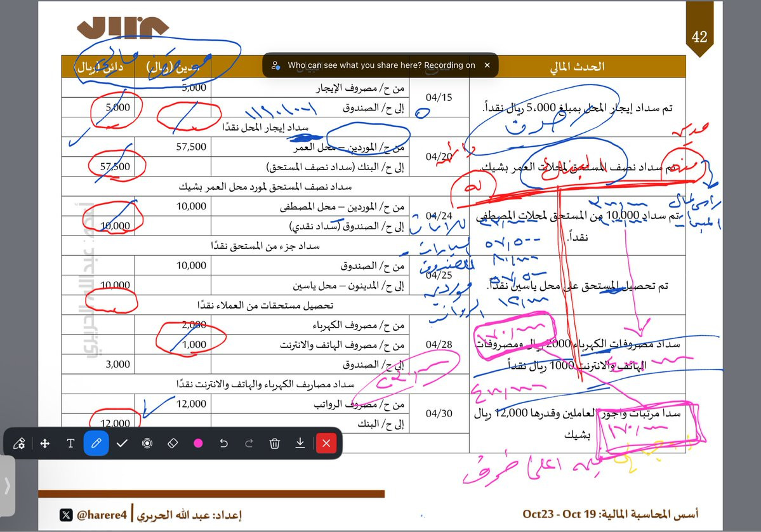Switch to the Eraser tool

(173, 443)
